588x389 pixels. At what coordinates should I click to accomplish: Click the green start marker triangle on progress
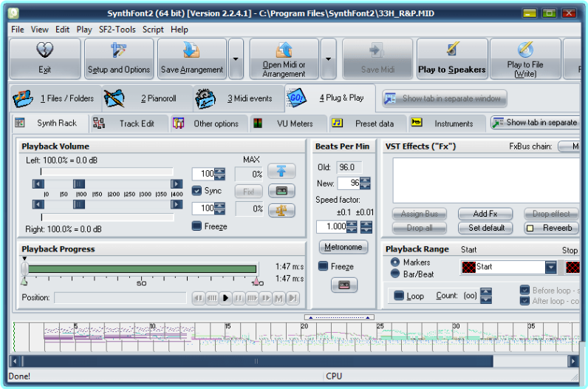(x=24, y=281)
